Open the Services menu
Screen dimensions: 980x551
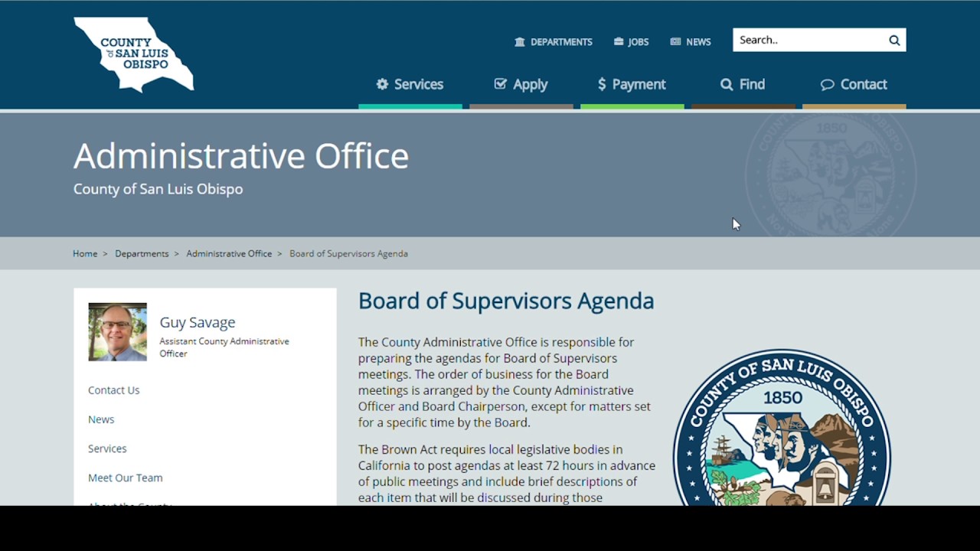click(410, 85)
